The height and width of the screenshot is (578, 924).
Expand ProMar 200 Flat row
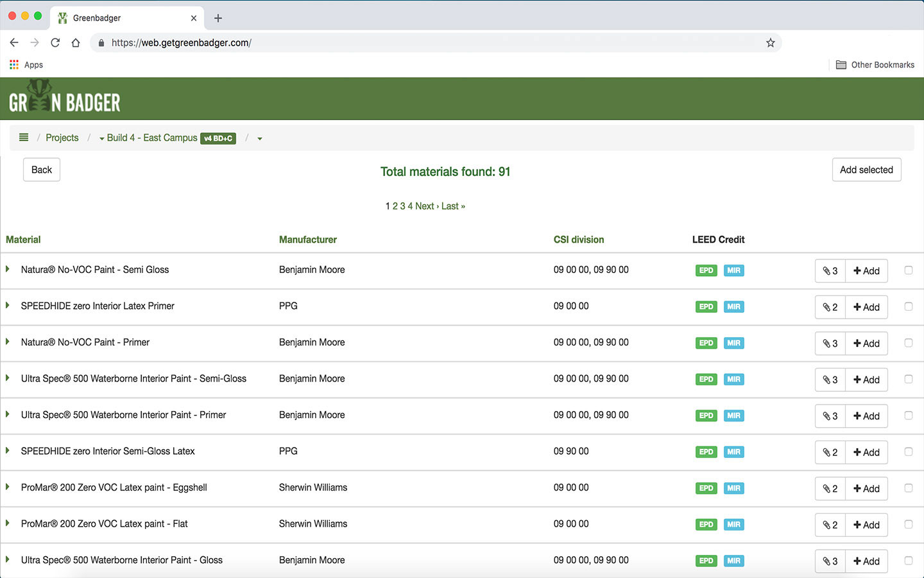(x=8, y=523)
